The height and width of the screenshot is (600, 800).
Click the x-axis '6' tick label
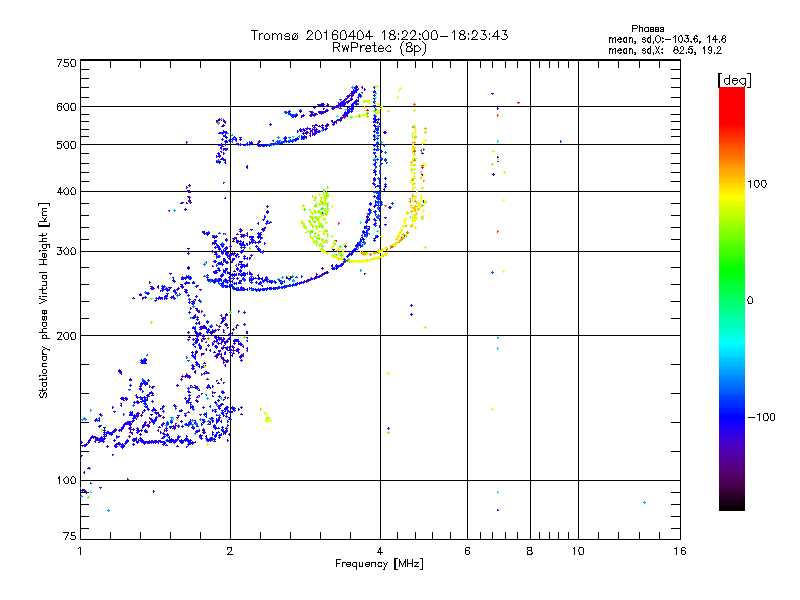[467, 551]
